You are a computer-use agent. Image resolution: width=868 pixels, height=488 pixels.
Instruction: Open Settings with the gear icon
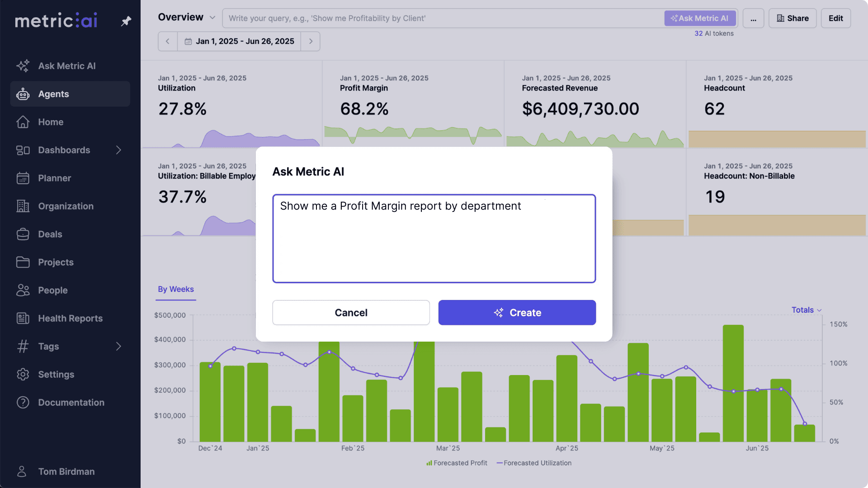pyautogui.click(x=23, y=374)
